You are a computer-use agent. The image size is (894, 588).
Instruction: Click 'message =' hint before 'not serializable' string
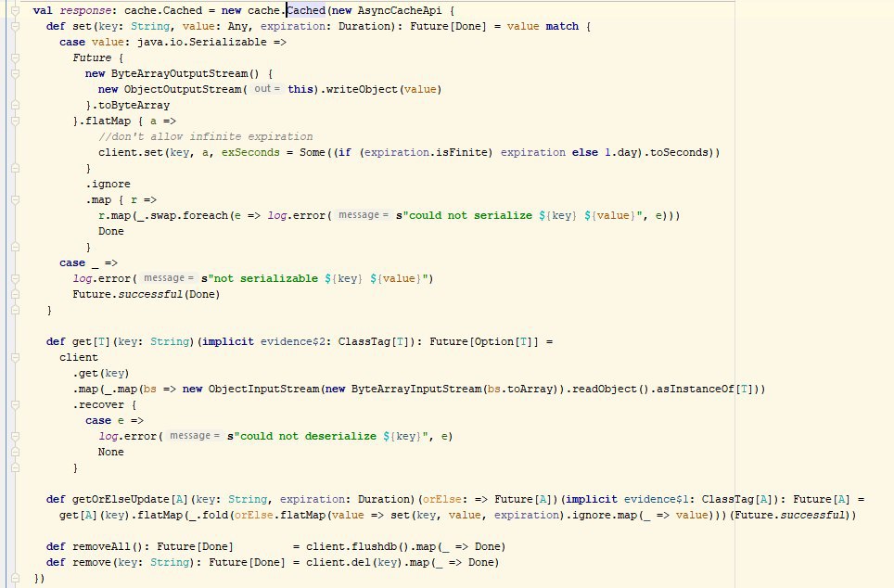point(169,277)
